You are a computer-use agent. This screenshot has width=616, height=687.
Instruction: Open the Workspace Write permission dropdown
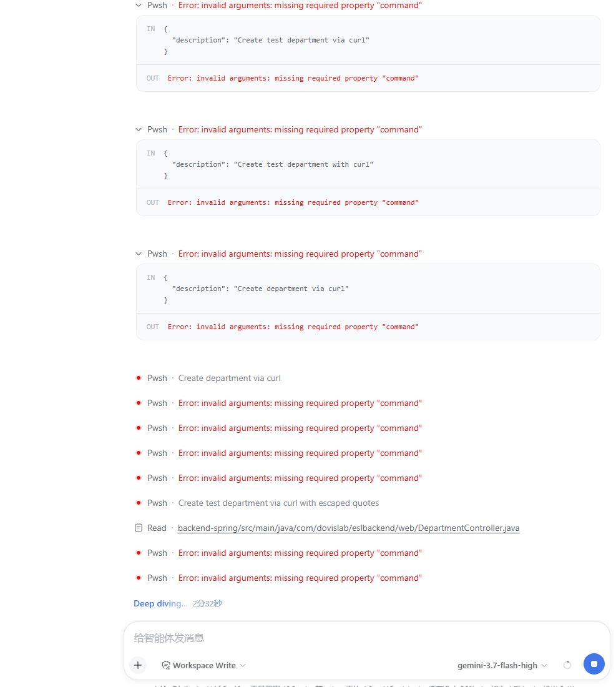point(204,665)
